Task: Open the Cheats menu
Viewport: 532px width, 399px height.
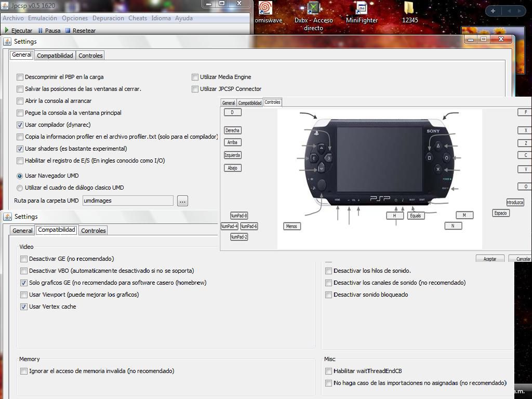Action: (x=138, y=18)
